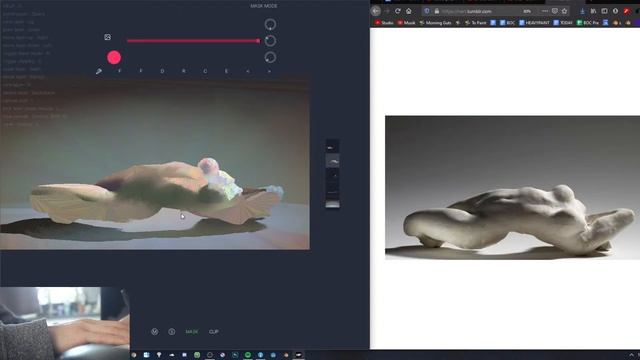
Task: Open the To Paint bookmark
Action: (x=476, y=23)
